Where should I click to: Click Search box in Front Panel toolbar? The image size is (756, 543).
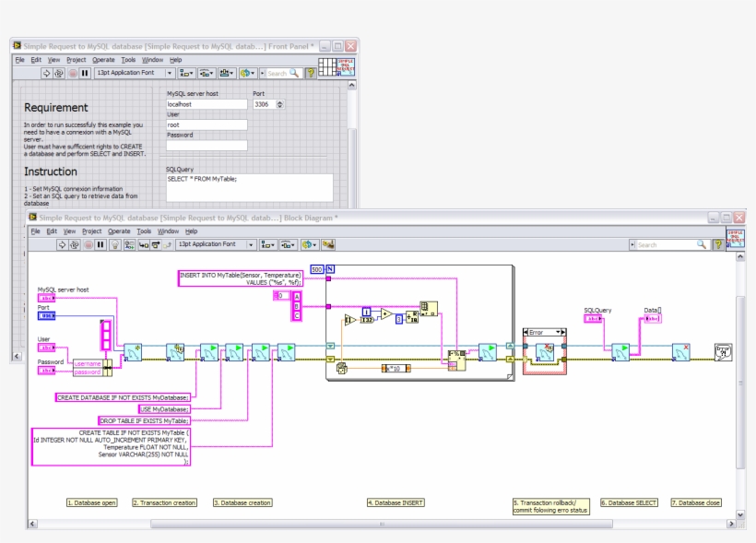[x=284, y=74]
